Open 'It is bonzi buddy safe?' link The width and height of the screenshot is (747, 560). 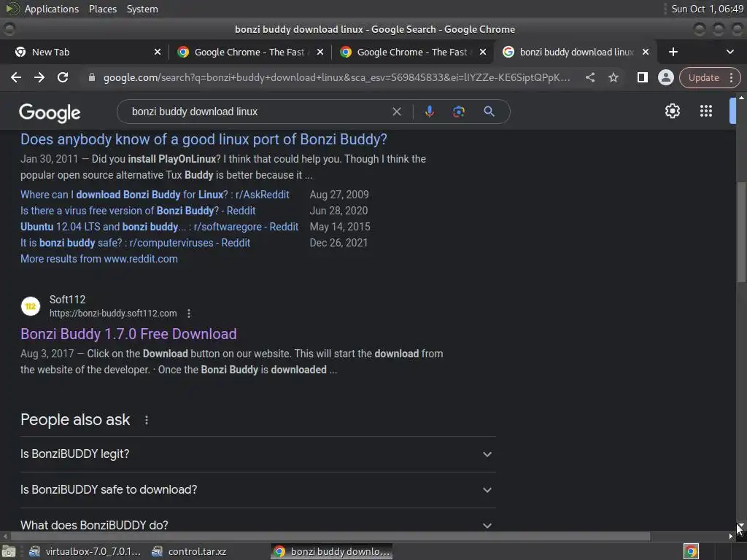pyautogui.click(x=135, y=244)
